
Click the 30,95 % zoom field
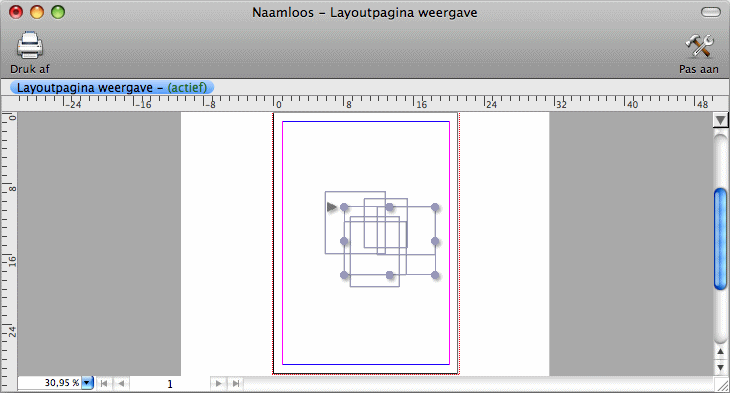(50, 383)
